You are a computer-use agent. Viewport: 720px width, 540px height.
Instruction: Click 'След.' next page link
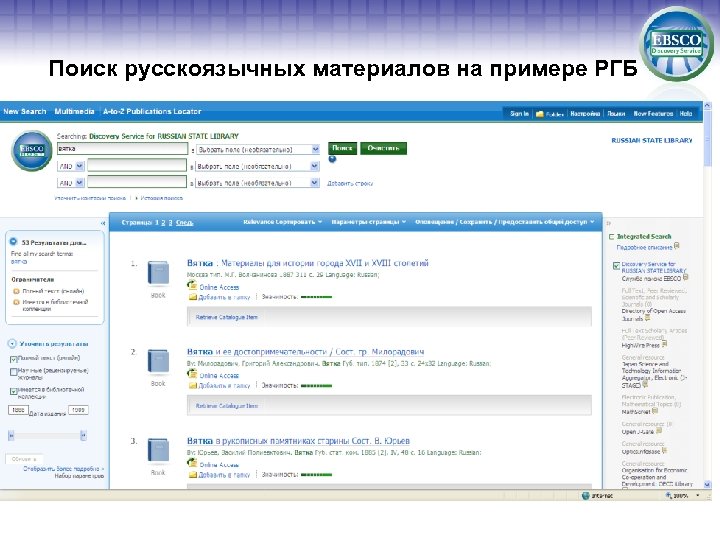coord(184,222)
